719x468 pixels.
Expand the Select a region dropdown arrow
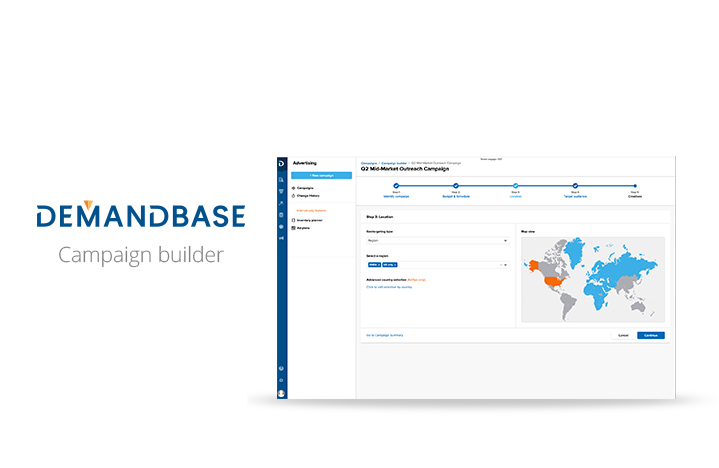coord(506,265)
